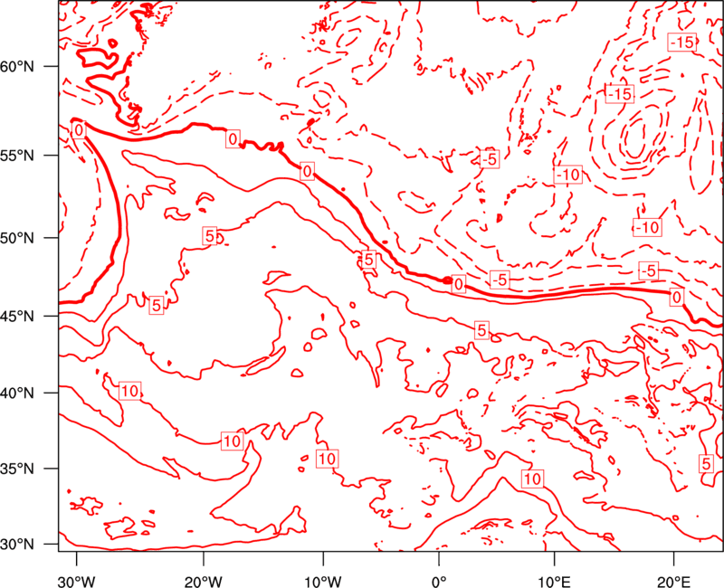The width and height of the screenshot is (724, 588).
Task: Select the 40°N latitude axis label
Action: pos(17,394)
